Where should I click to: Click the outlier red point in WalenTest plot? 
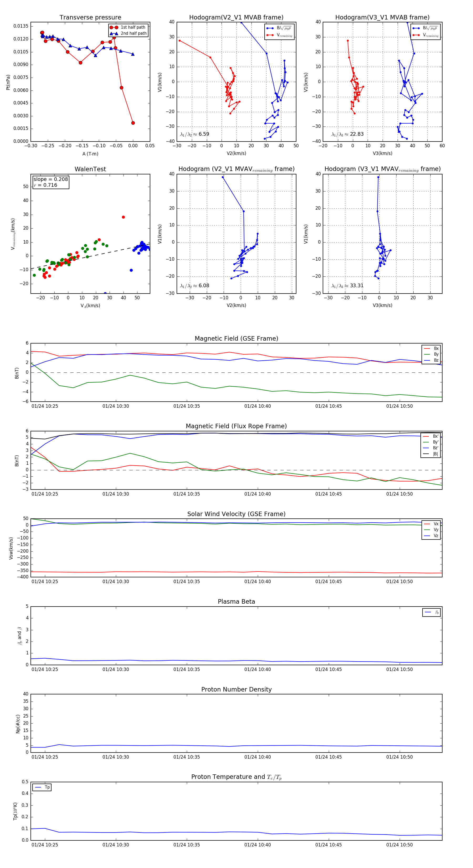[123, 217]
